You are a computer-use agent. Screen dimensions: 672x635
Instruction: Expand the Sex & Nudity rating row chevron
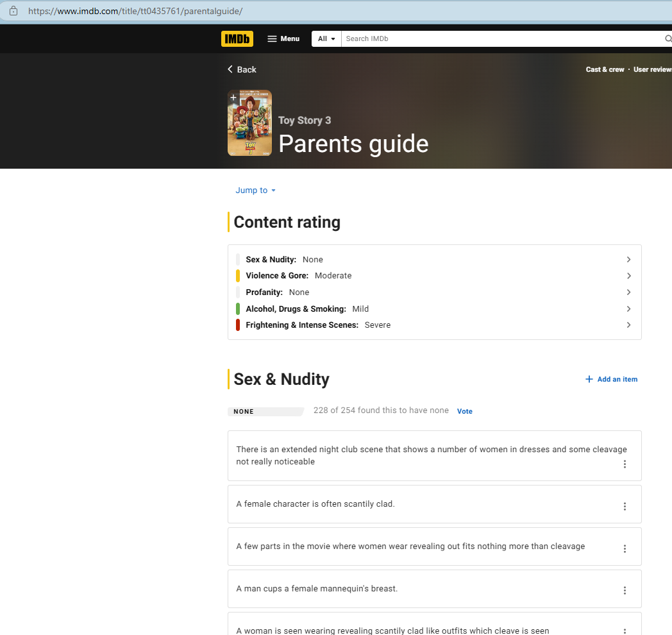(628, 260)
